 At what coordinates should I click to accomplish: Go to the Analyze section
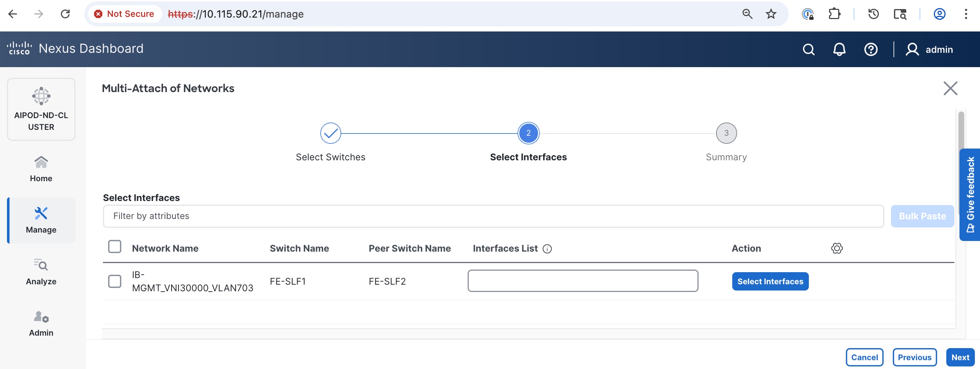pos(41,272)
